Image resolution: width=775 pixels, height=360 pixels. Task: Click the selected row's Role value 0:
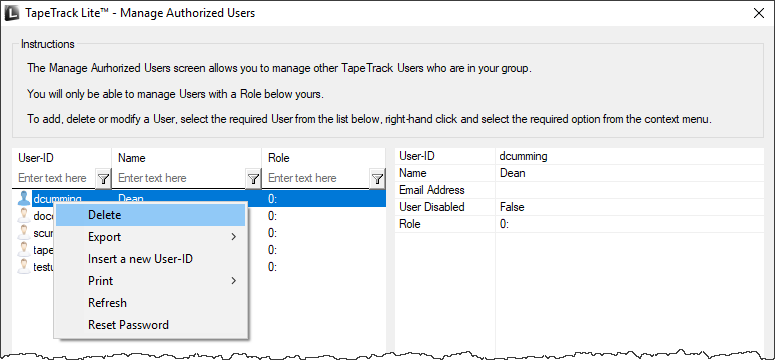coord(272,199)
